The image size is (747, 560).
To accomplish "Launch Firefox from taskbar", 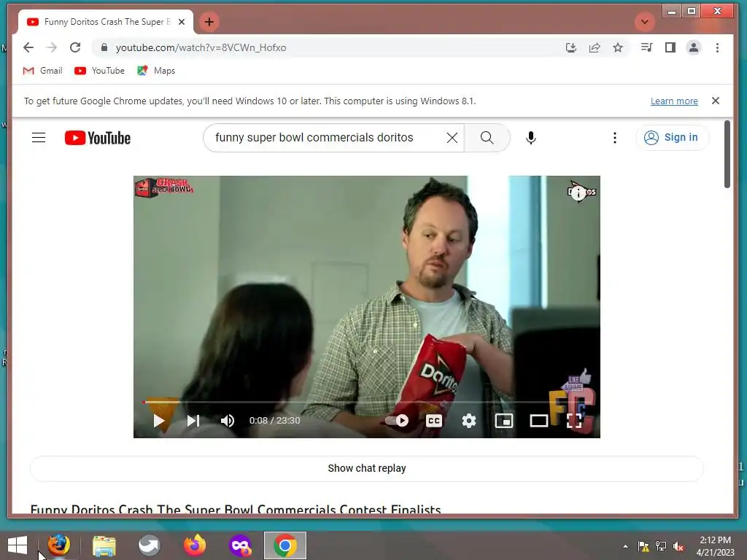I will [x=194, y=545].
